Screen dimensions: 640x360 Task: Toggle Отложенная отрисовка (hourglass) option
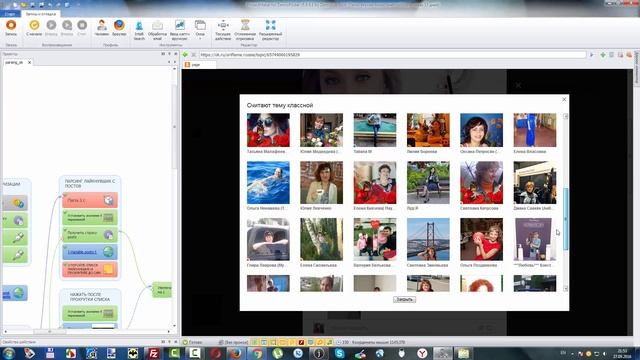(x=245, y=30)
